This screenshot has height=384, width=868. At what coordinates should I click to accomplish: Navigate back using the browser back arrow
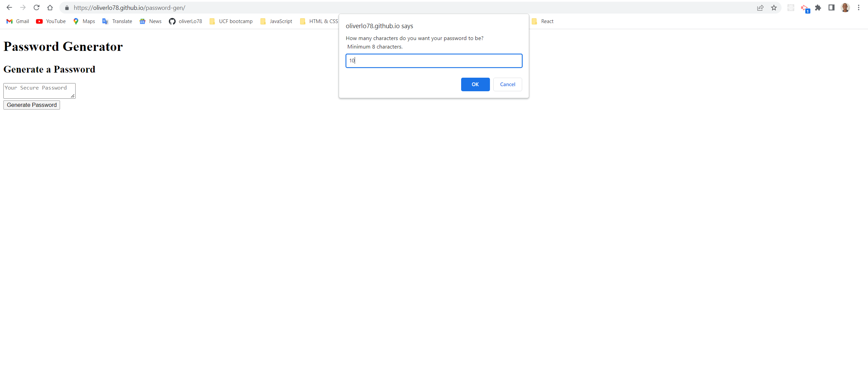(x=9, y=7)
